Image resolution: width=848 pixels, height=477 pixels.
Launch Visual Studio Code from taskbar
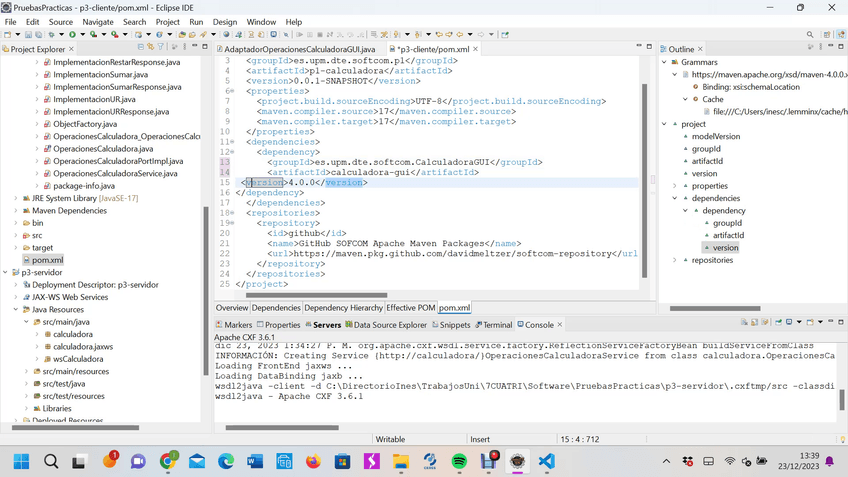pyautogui.click(x=546, y=461)
